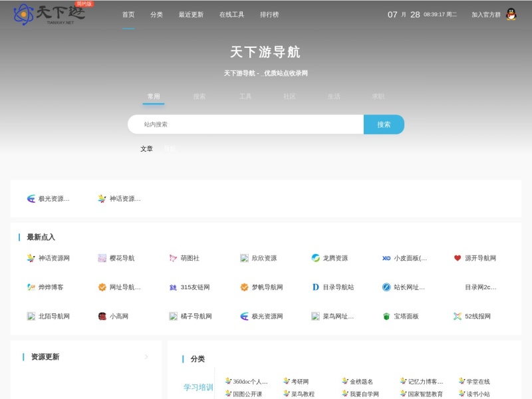Click the 橘子导航网 site icon
The width and height of the screenshot is (532, 399).
(x=173, y=317)
